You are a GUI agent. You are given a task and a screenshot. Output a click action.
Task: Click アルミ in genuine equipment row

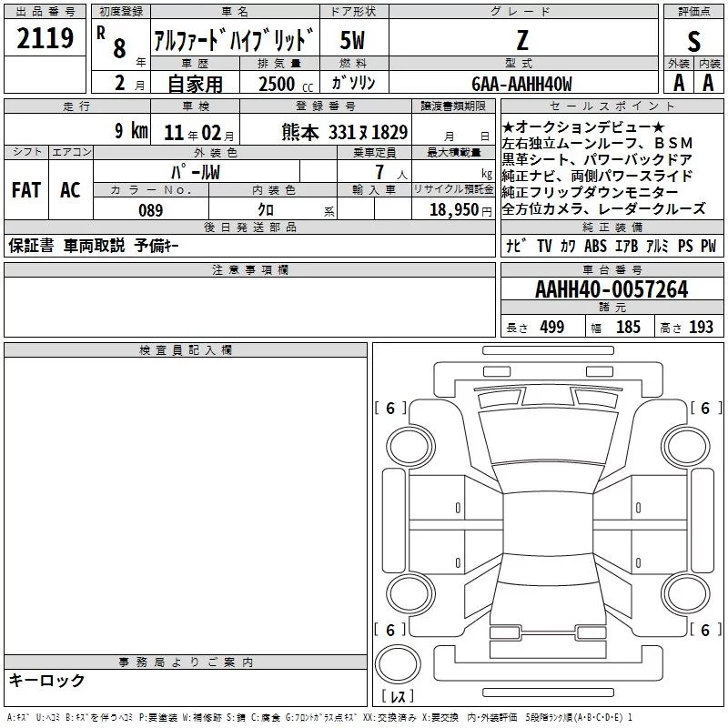pos(657,246)
